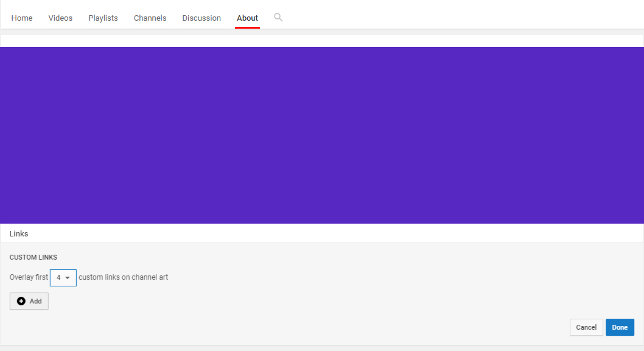Click the Links section header
This screenshot has height=351, width=644.
click(18, 233)
